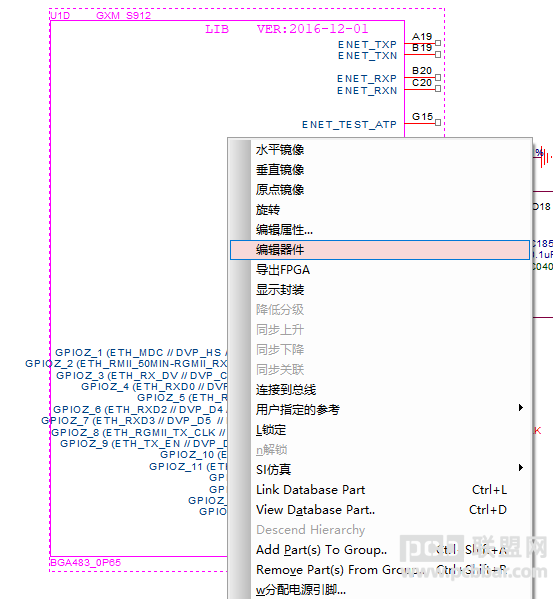This screenshot has height=599, width=553.
Task: Click the highlighted 编辑器件 entry
Action: pos(380,250)
